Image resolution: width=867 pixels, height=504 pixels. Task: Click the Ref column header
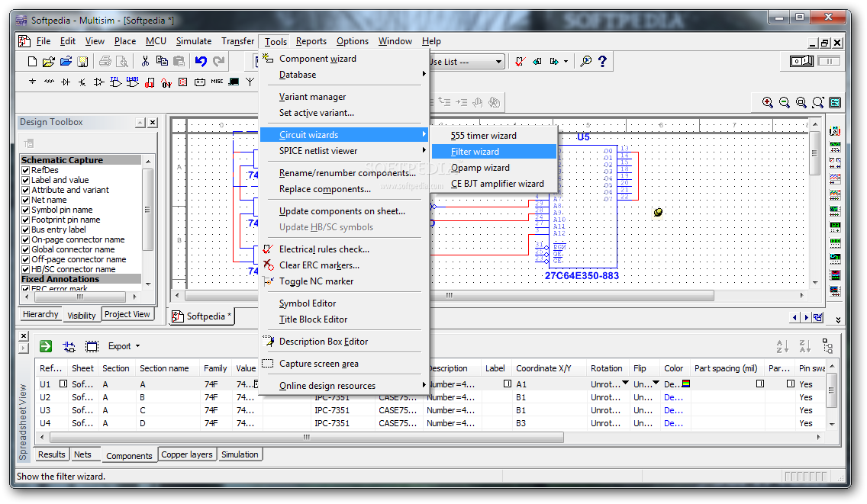coord(51,368)
